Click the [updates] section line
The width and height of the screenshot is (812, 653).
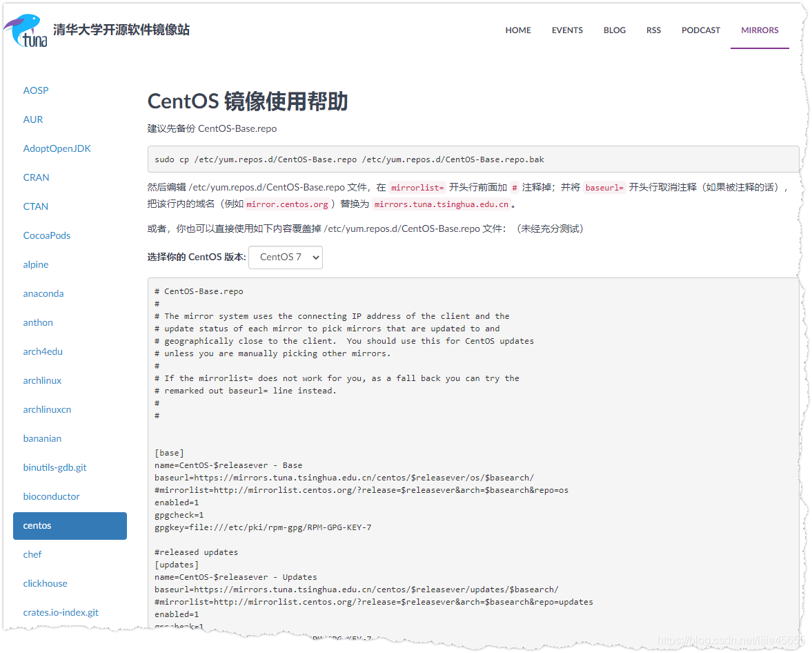[176, 565]
